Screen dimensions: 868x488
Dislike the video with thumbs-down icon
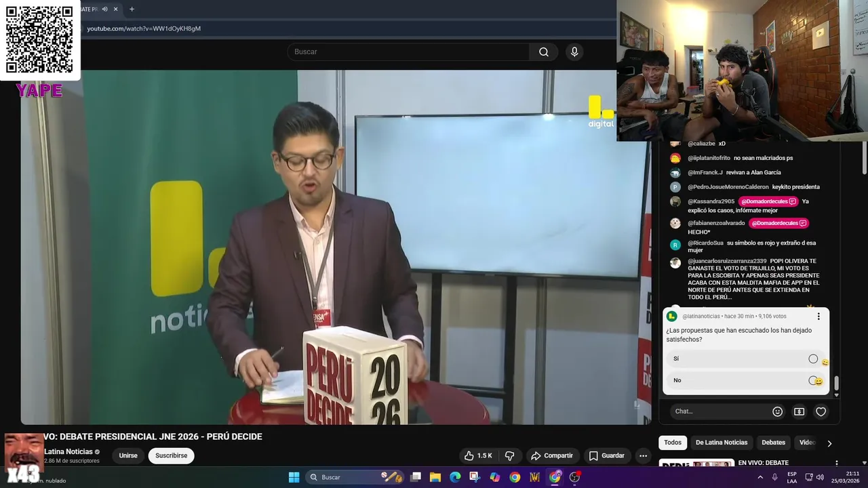(510, 455)
